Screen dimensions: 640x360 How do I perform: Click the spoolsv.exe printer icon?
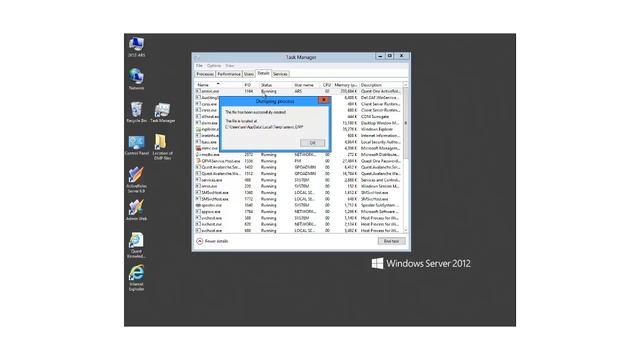pos(198,205)
